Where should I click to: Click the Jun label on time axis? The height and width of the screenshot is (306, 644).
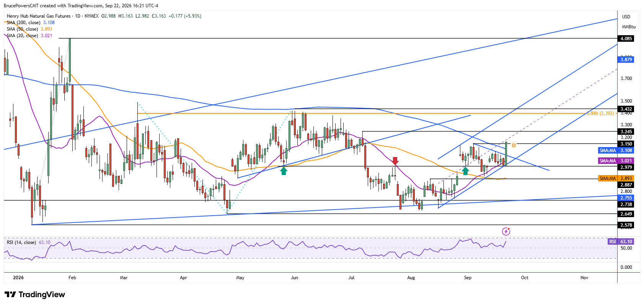(x=294, y=278)
